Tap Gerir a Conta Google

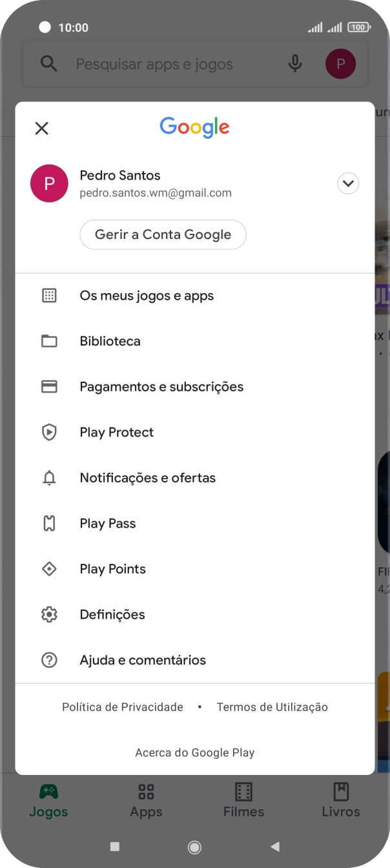click(x=163, y=234)
